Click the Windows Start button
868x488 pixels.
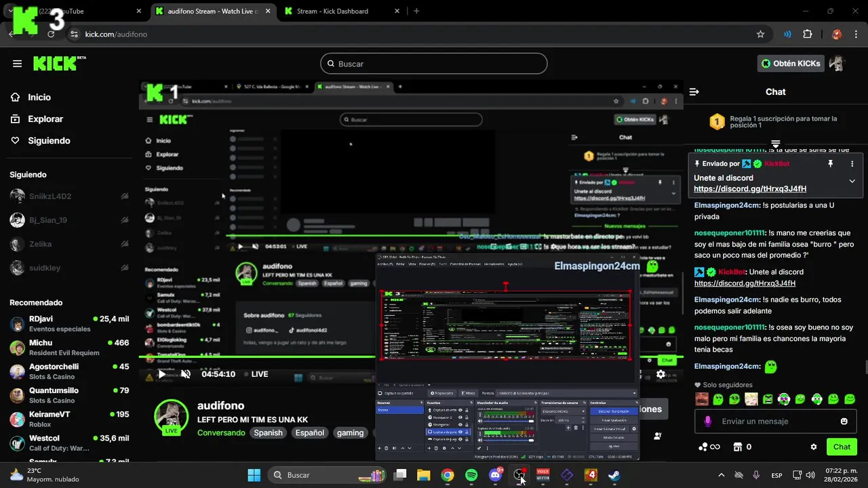pyautogui.click(x=254, y=475)
